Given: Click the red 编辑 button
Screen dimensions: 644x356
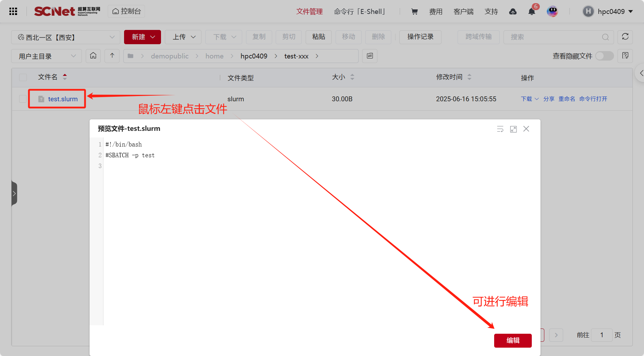Looking at the screenshot, I should 513,340.
